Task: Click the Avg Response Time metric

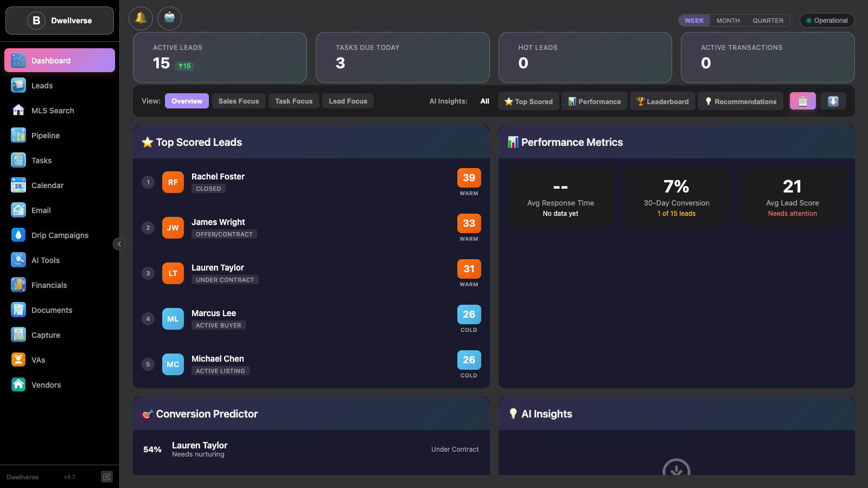Action: [560, 196]
